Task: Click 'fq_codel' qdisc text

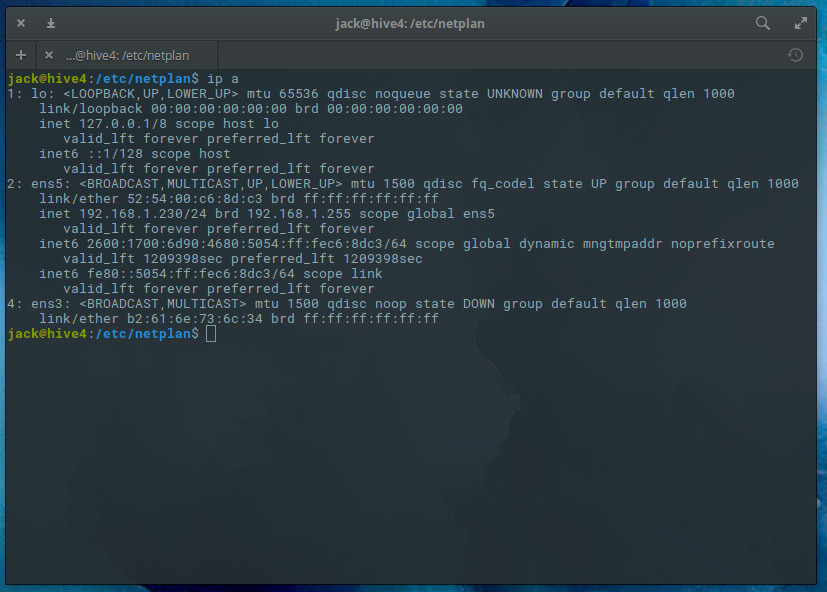Action: point(503,184)
